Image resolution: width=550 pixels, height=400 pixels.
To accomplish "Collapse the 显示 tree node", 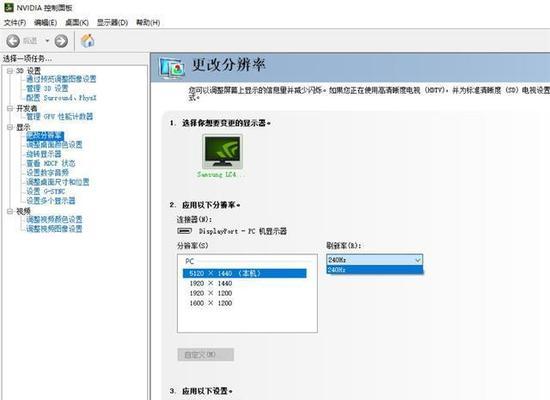I will tap(10, 127).
